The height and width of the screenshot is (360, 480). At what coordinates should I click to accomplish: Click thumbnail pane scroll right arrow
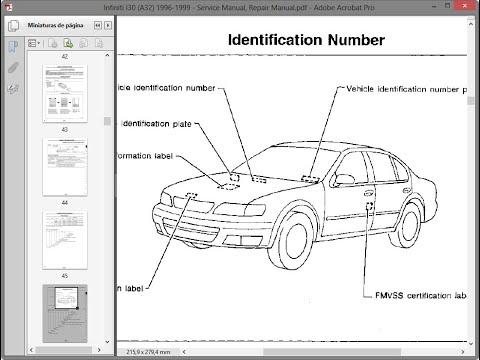pos(99,350)
